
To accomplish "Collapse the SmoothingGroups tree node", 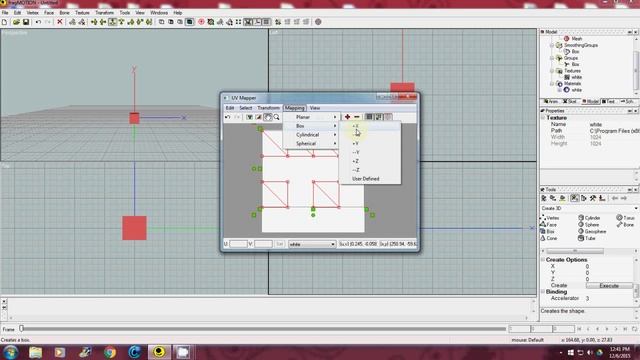I will (x=552, y=45).
